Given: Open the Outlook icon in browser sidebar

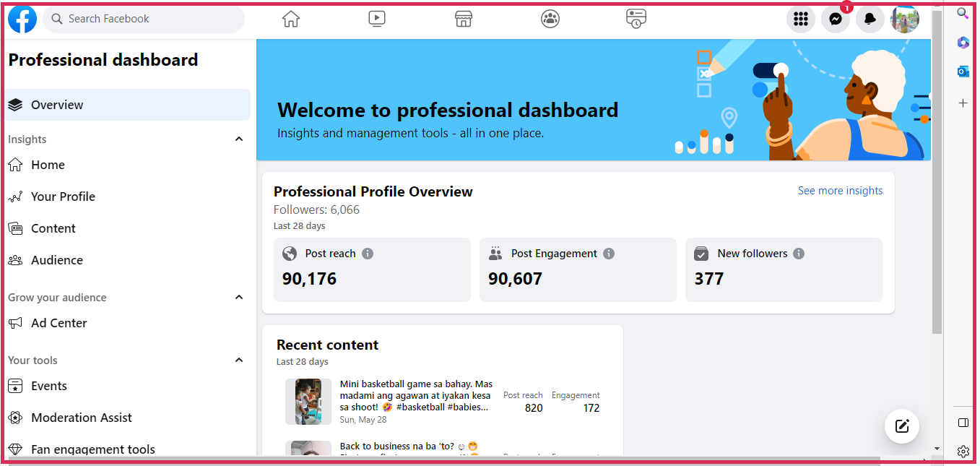Looking at the screenshot, I should tap(963, 72).
